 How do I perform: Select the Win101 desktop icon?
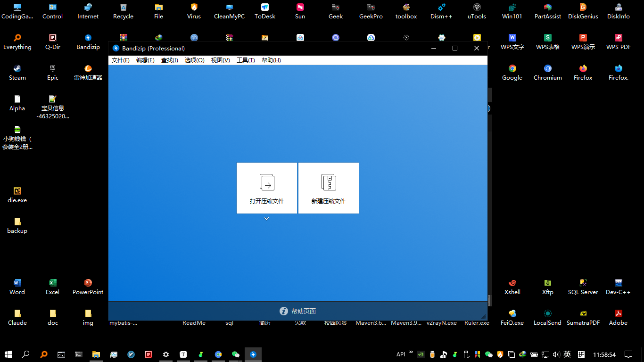[x=512, y=11]
